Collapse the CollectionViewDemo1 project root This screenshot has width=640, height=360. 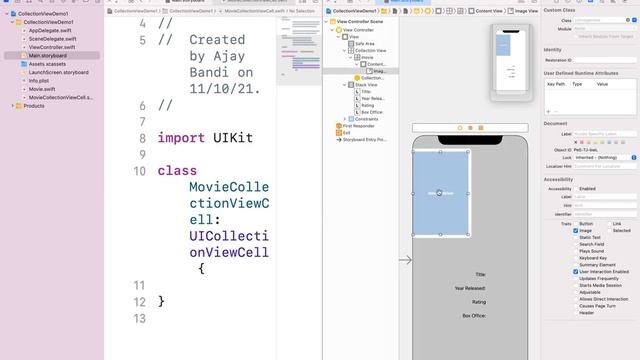pos(7,14)
